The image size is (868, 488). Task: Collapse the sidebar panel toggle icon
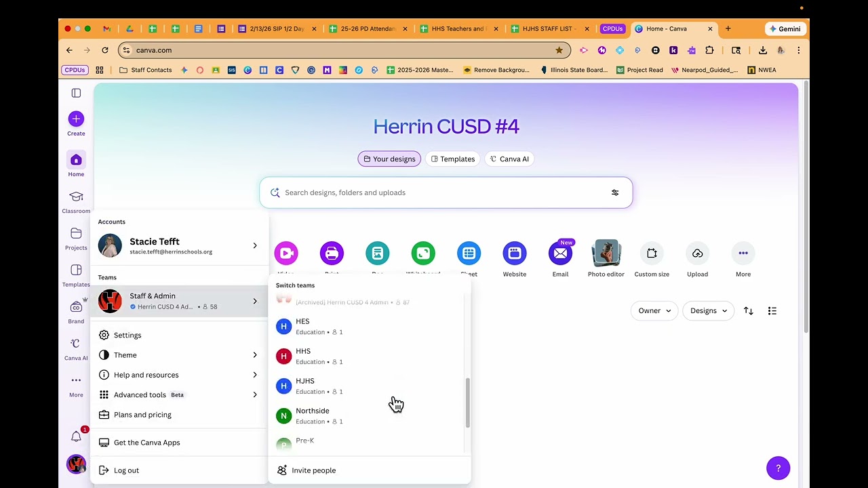(76, 93)
